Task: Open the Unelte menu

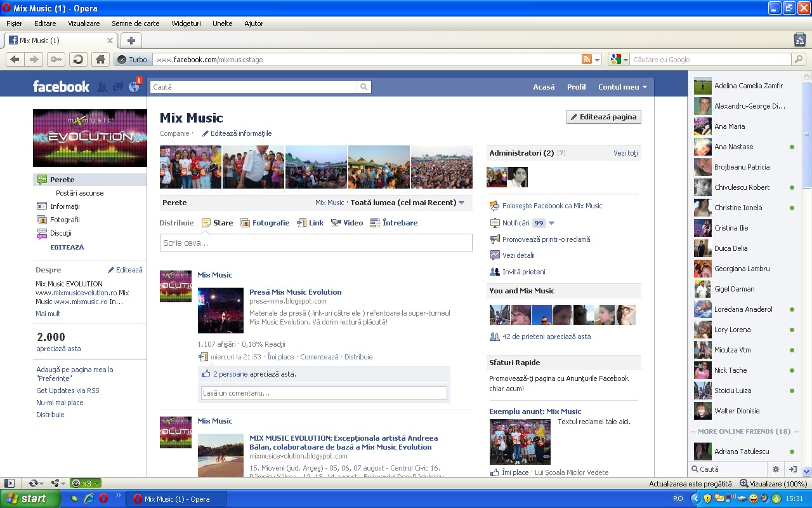Action: tap(223, 23)
